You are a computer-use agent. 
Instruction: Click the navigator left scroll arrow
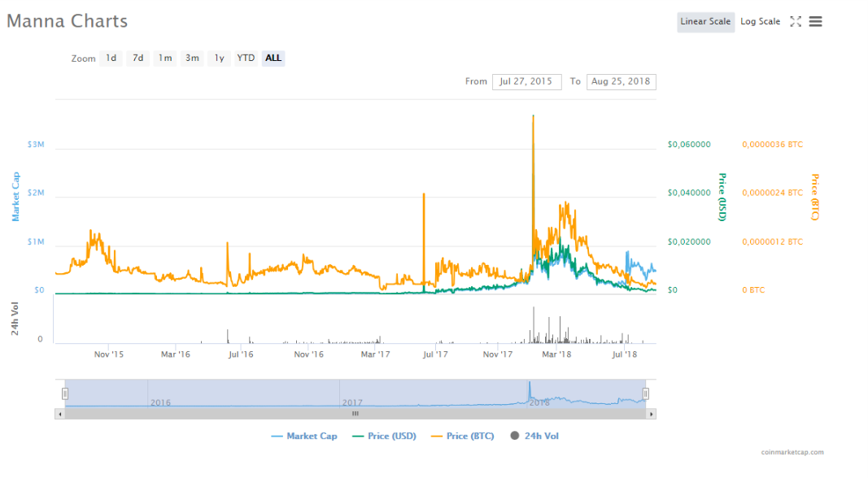click(59, 414)
